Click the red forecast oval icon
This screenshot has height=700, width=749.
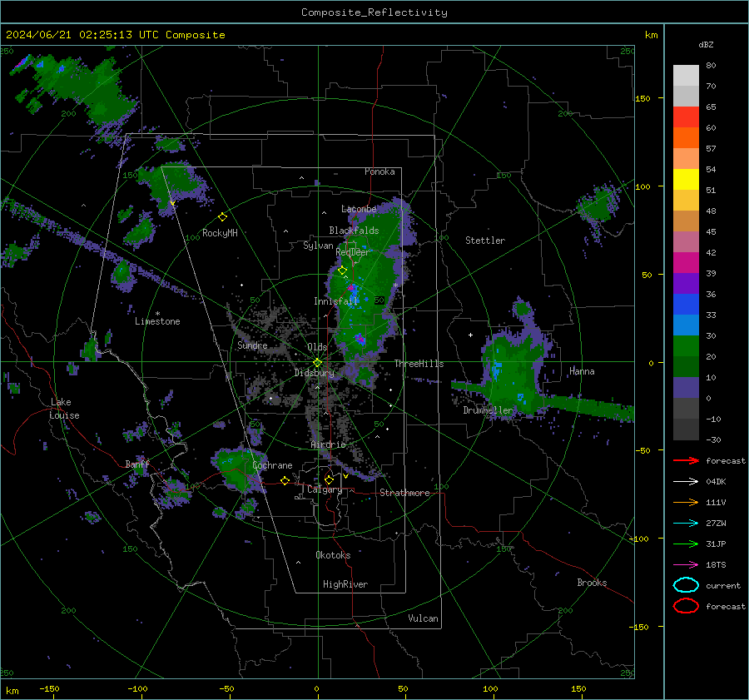point(686,606)
